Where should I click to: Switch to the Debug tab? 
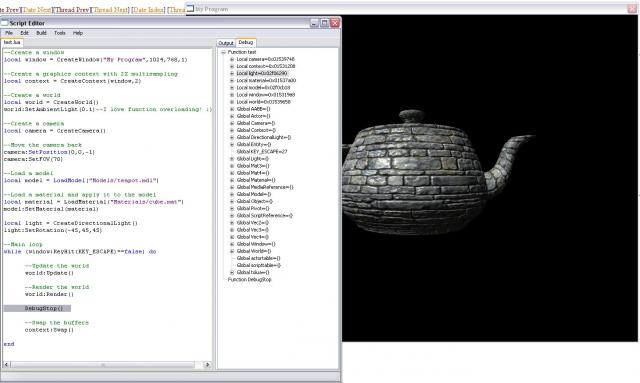click(x=246, y=42)
